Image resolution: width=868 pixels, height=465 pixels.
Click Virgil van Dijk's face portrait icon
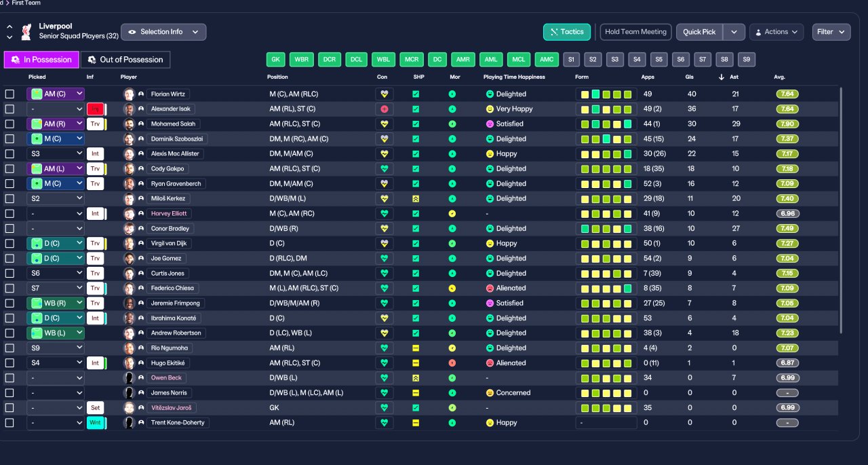[x=129, y=243]
